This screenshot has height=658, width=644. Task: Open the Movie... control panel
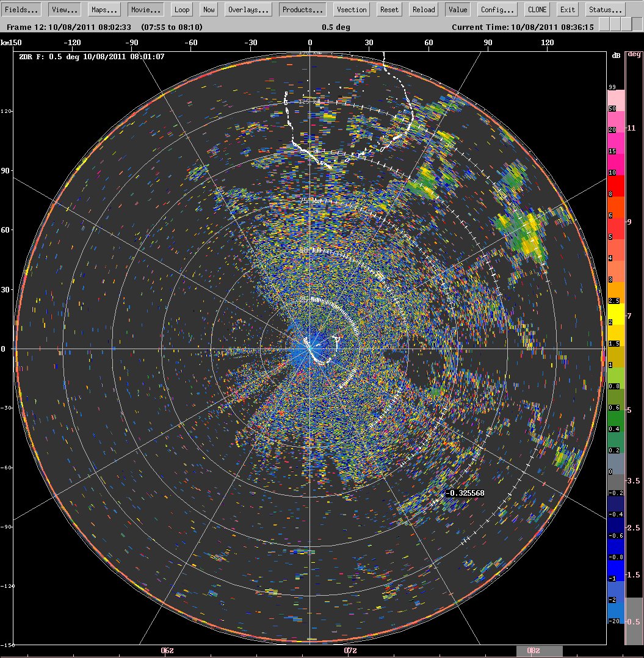[x=145, y=10]
